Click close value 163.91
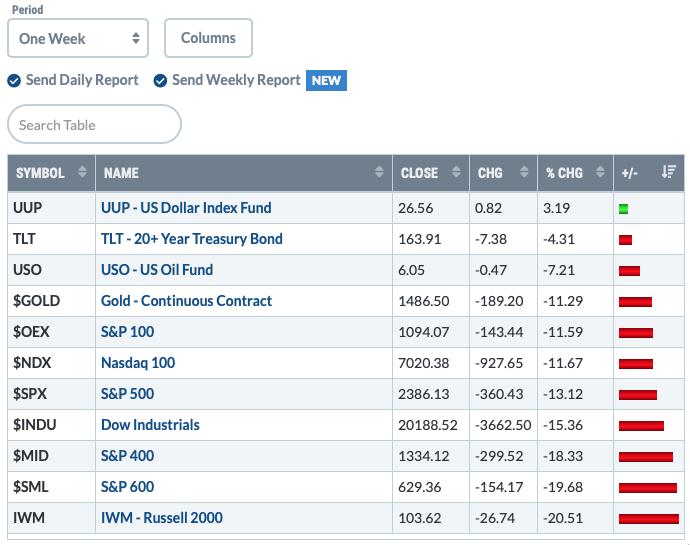The width and height of the screenshot is (690, 545). point(419,239)
